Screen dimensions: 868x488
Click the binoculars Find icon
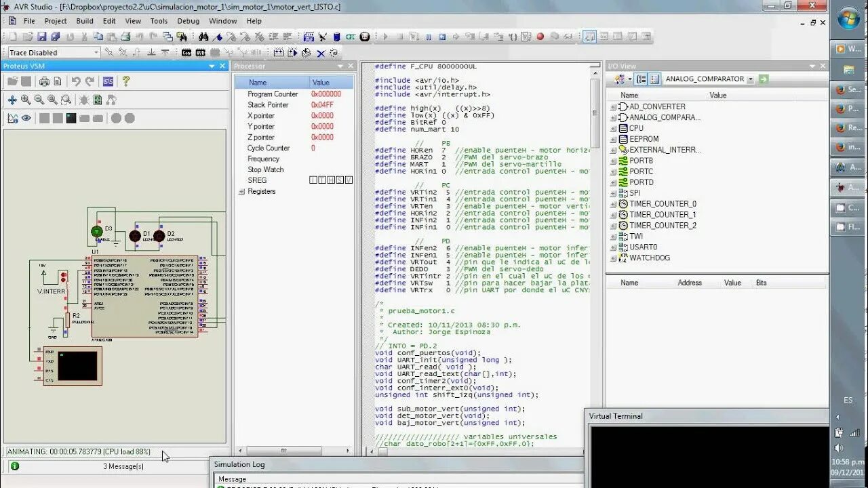pos(203,37)
